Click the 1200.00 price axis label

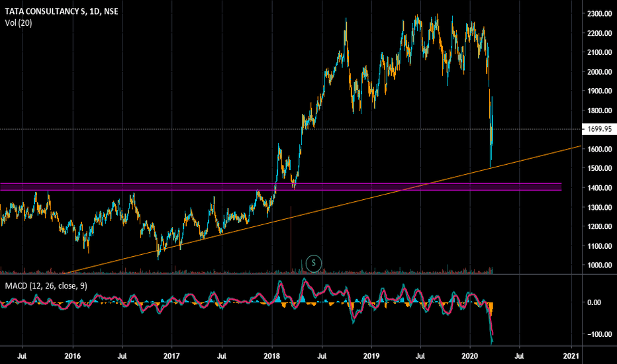(600, 226)
